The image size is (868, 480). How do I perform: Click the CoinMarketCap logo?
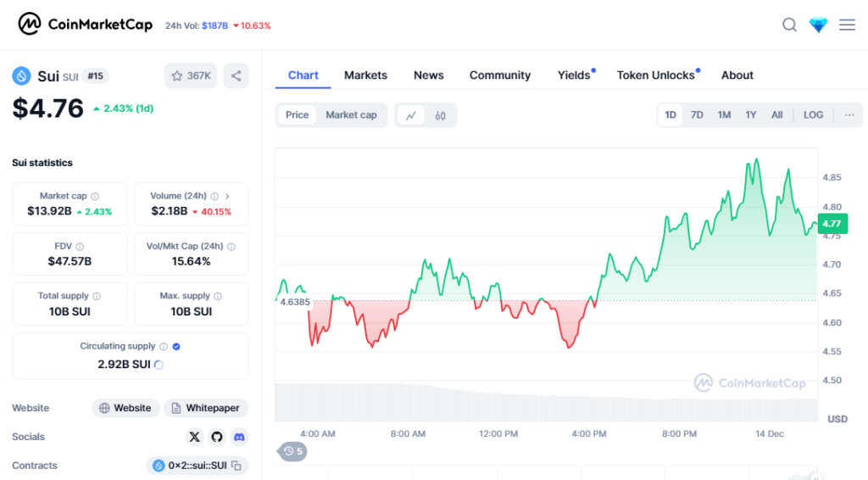86,25
